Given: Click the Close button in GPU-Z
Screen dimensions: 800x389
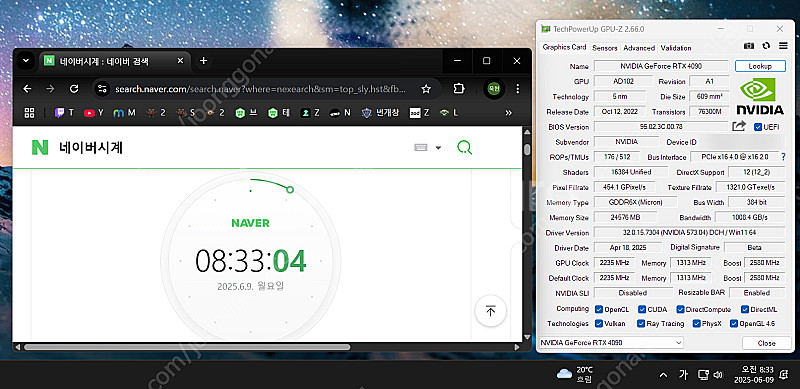Looking at the screenshot, I should click(x=766, y=343).
